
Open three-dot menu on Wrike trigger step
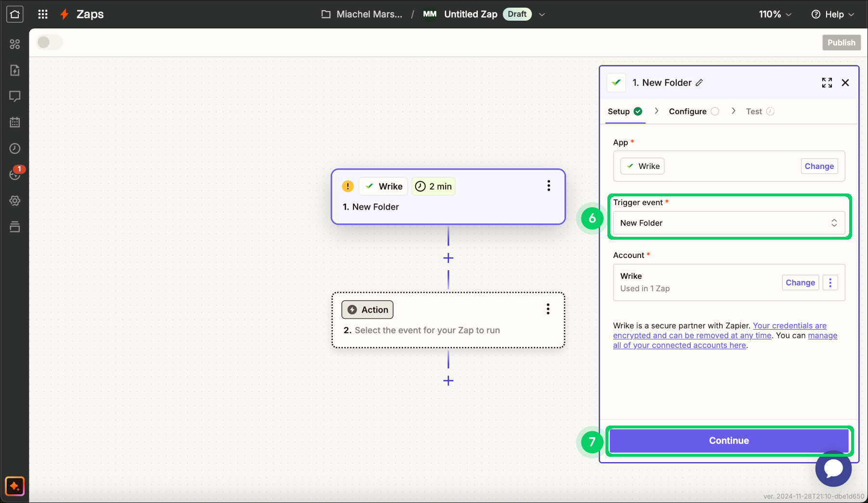(548, 186)
